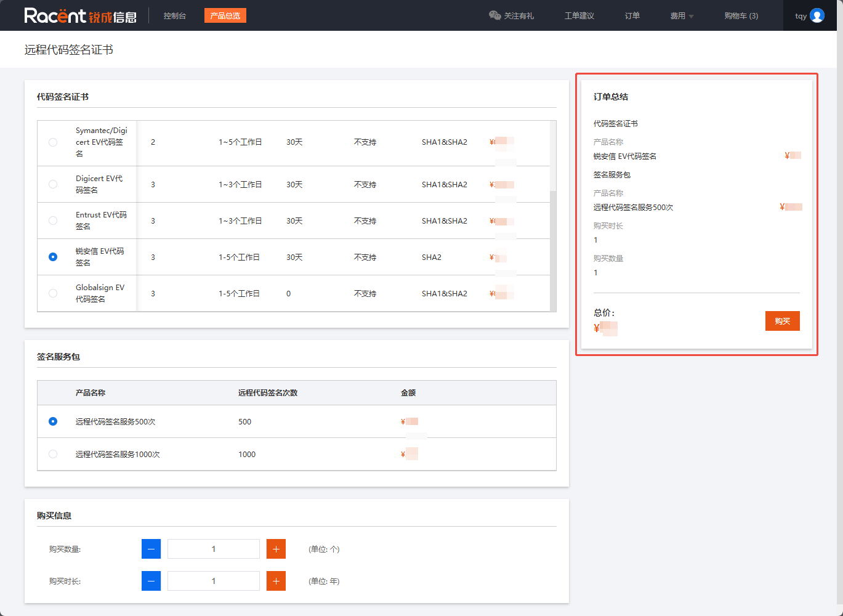Open the 订单 page

click(x=632, y=16)
